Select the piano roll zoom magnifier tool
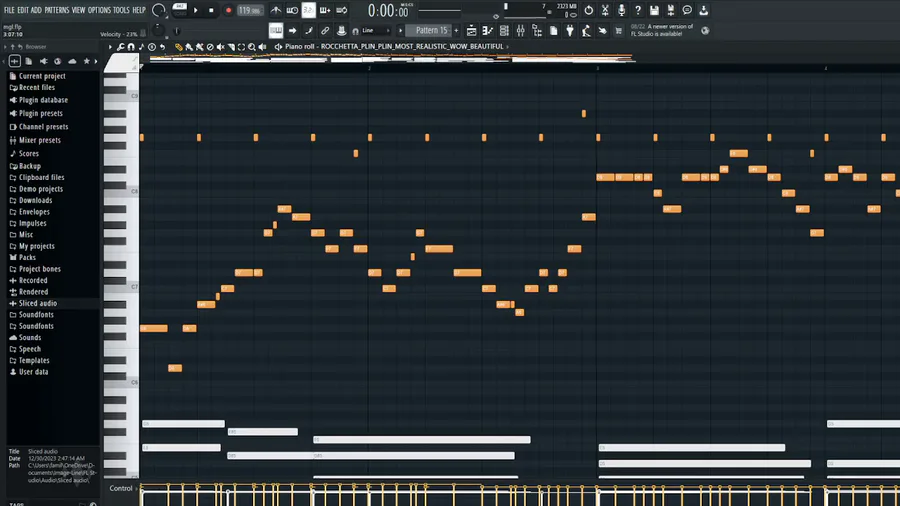This screenshot has height=506, width=900. point(251,47)
